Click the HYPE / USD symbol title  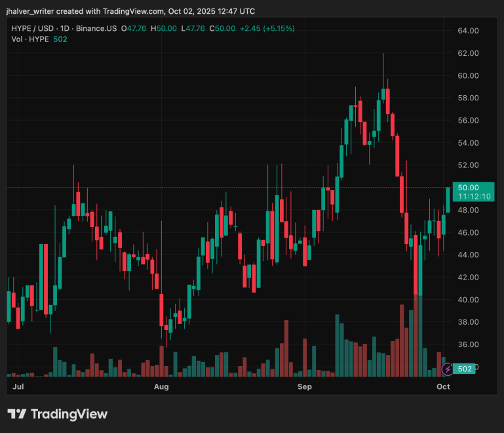pyautogui.click(x=33, y=28)
